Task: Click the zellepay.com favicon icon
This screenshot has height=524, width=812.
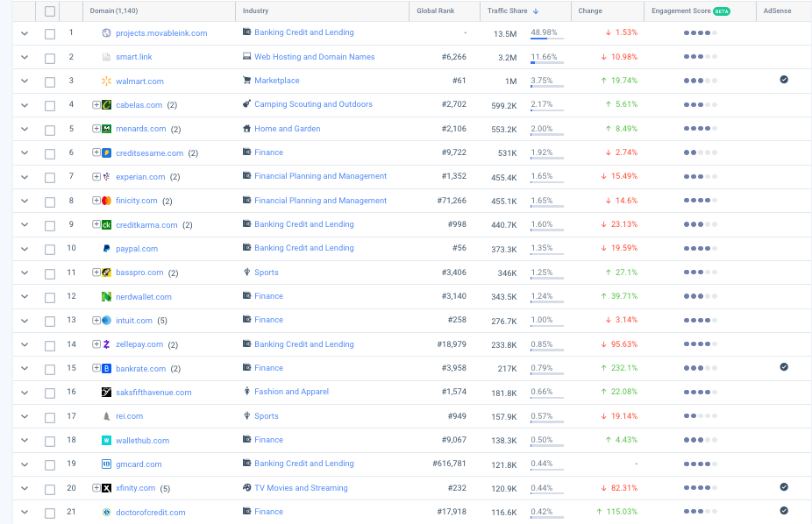Action: [x=106, y=344]
